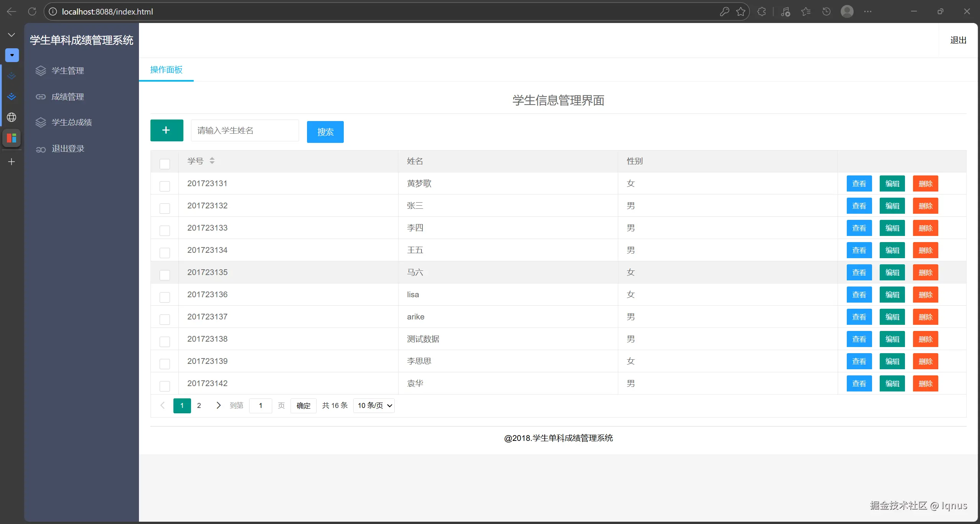Click the green plus add-student button
This screenshot has height=524, width=980.
coord(167,130)
